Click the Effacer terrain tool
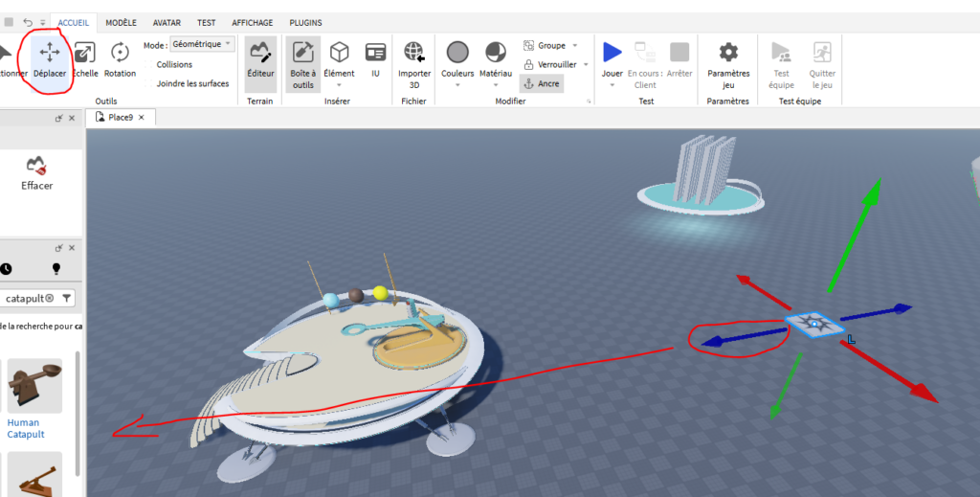 coord(37,173)
